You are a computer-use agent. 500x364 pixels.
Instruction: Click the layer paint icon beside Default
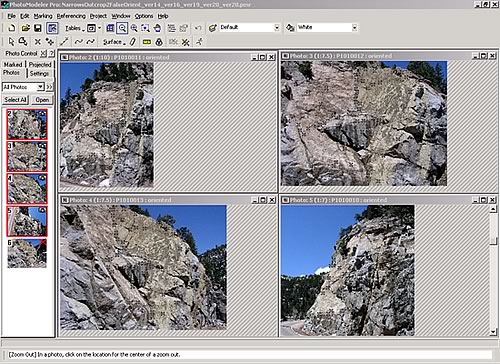(x=213, y=28)
